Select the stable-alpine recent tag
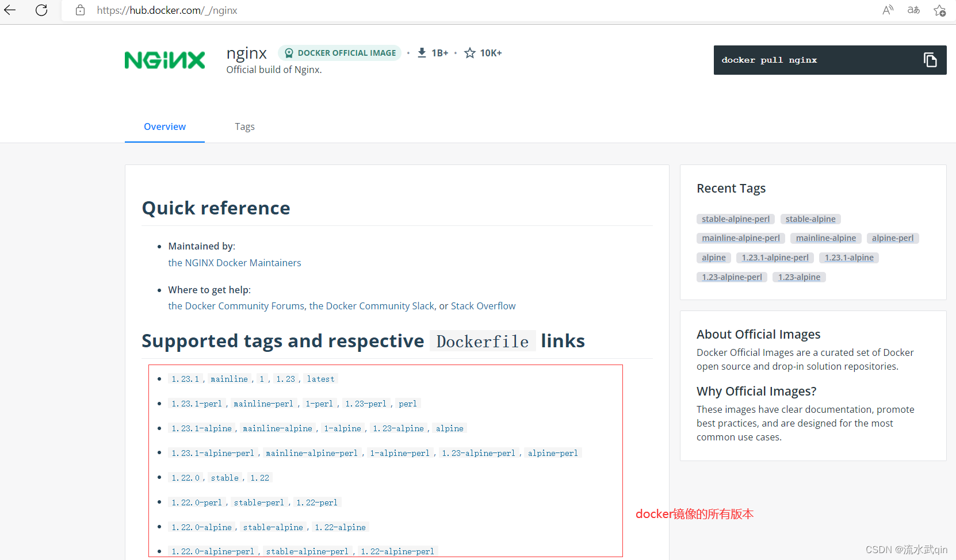Image resolution: width=956 pixels, height=560 pixels. pos(810,219)
